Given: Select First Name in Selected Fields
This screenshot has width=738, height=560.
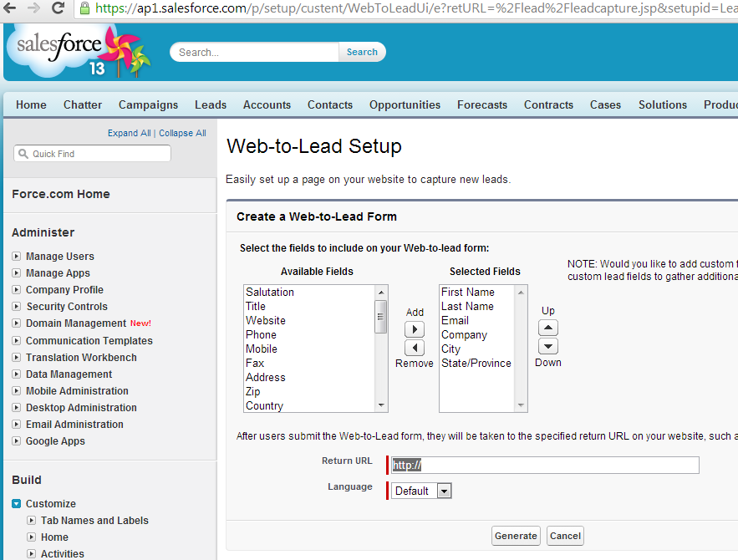Looking at the screenshot, I should (x=468, y=293).
